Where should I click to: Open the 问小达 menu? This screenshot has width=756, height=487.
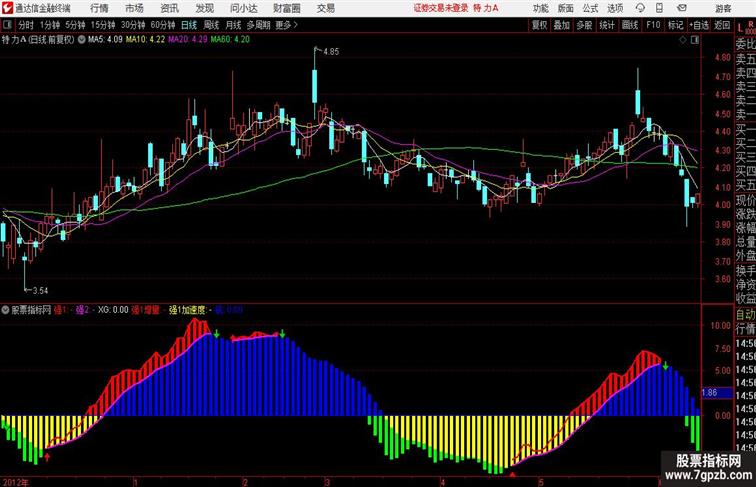(243, 8)
